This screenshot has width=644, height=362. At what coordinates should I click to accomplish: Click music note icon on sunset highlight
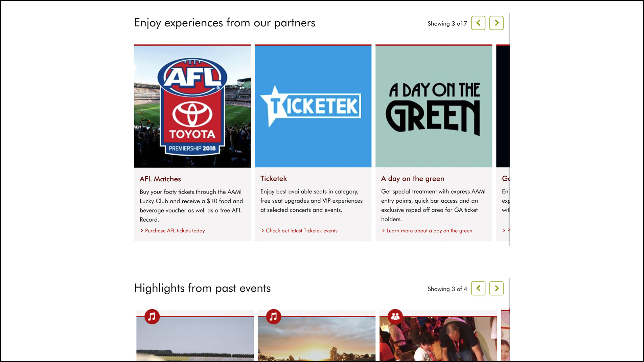point(273,317)
